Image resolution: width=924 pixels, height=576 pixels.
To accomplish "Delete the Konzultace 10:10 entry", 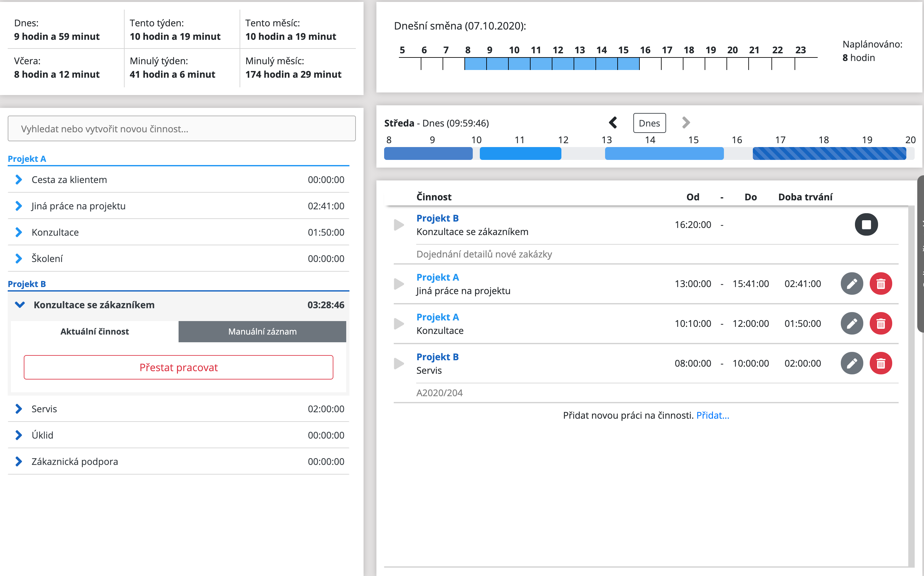I will [x=880, y=323].
